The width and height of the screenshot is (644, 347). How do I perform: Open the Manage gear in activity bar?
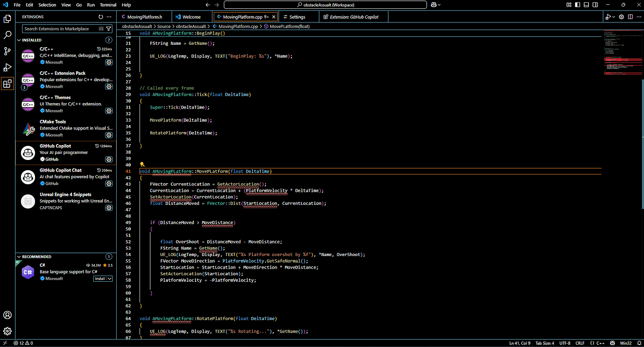(7, 332)
